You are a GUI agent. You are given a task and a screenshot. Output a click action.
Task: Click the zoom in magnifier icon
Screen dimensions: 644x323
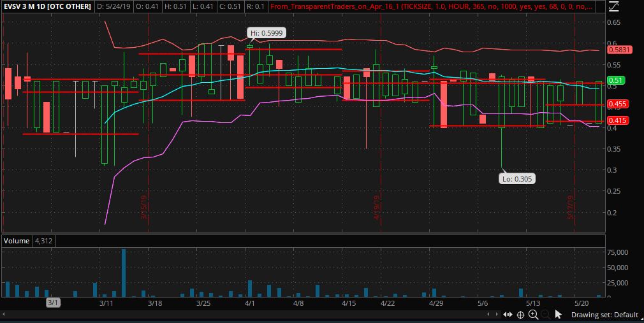pos(533,315)
